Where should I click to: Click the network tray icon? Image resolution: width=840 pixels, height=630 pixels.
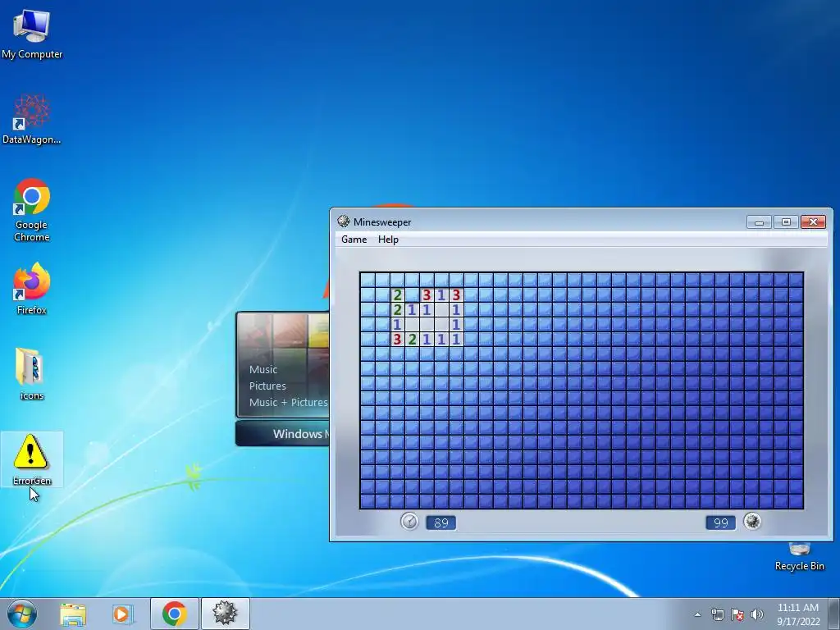(717, 614)
